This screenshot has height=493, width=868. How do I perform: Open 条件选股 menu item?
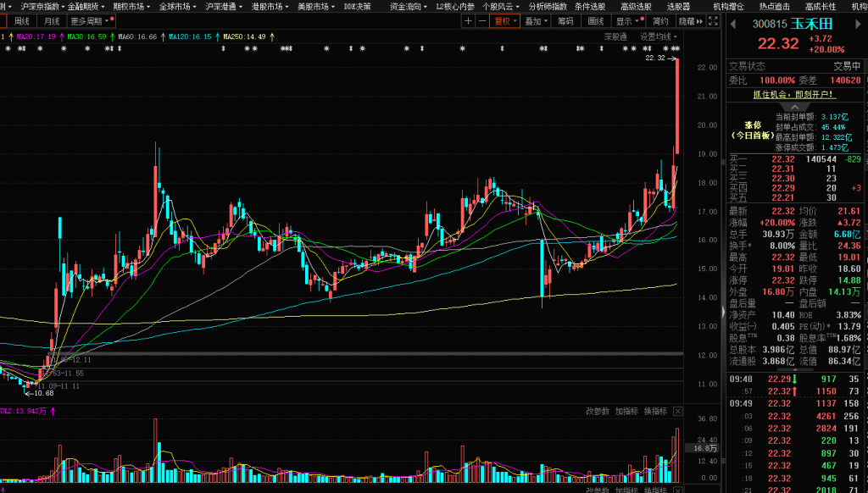(590, 7)
